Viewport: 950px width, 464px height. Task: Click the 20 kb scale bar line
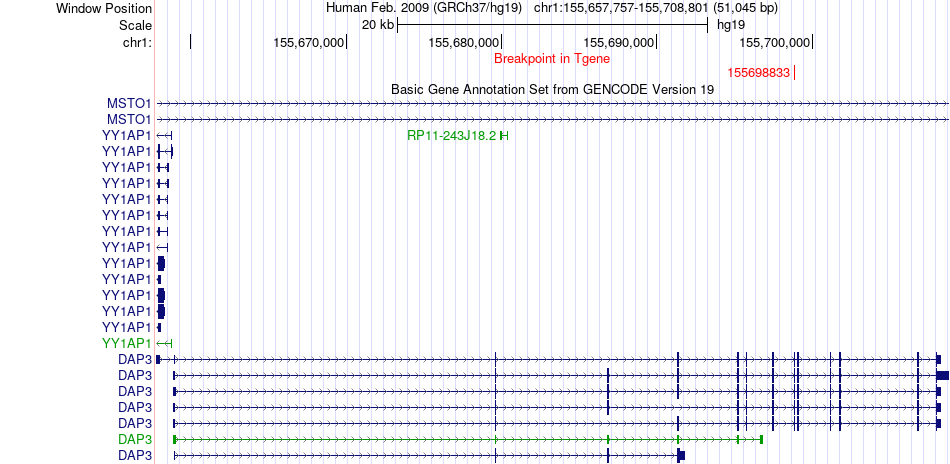coord(553,25)
